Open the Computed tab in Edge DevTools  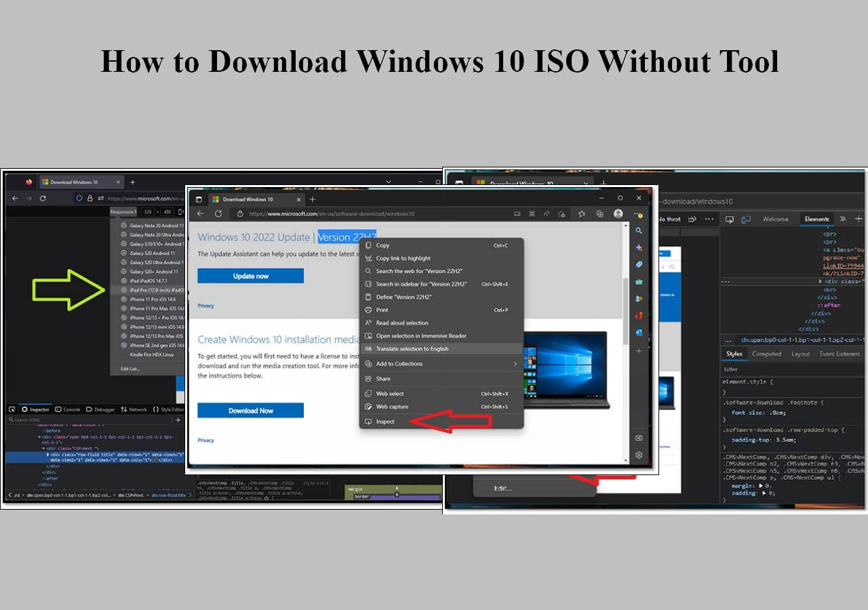click(766, 354)
